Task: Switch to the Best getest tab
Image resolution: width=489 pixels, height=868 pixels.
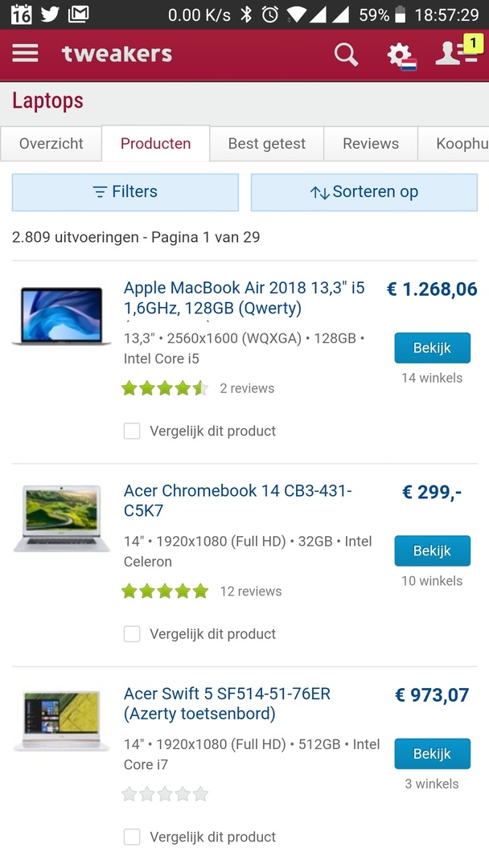Action: click(x=267, y=144)
